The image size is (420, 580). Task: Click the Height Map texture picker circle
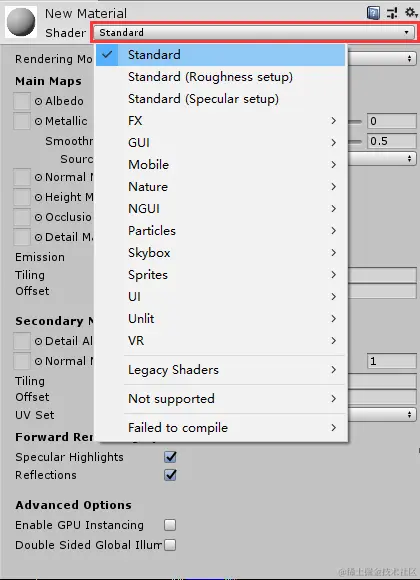(38, 197)
